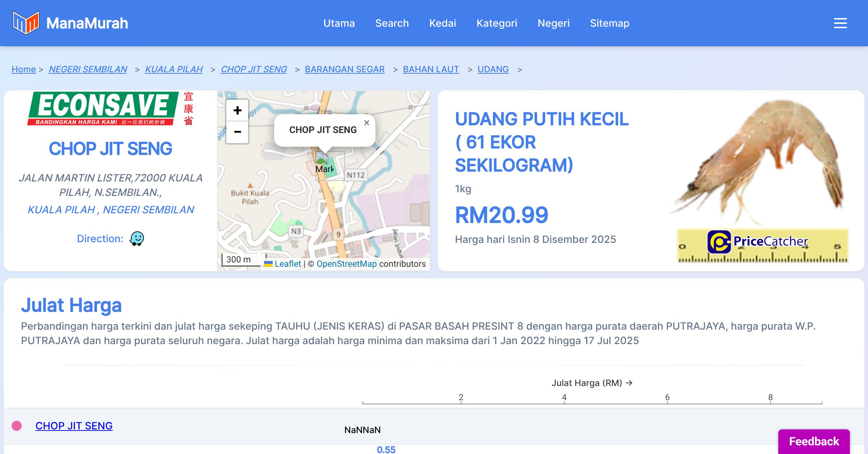Viewport: 868px width, 454px height.
Task: Click the ManaMurah logo icon
Action: (26, 23)
